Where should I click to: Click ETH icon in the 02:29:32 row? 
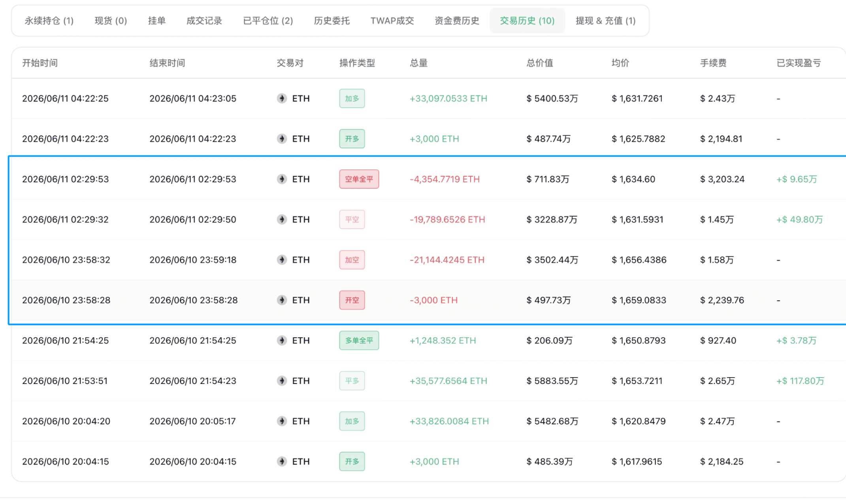tap(282, 219)
